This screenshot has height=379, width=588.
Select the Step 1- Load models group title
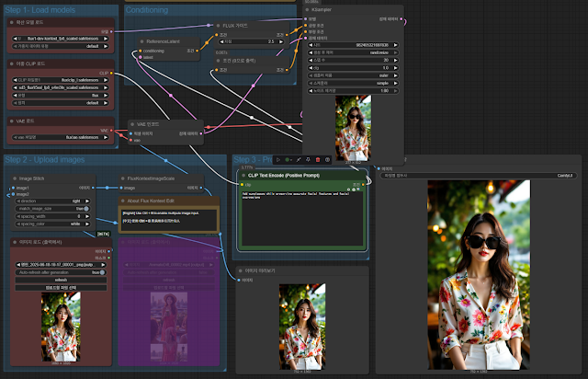[40, 10]
